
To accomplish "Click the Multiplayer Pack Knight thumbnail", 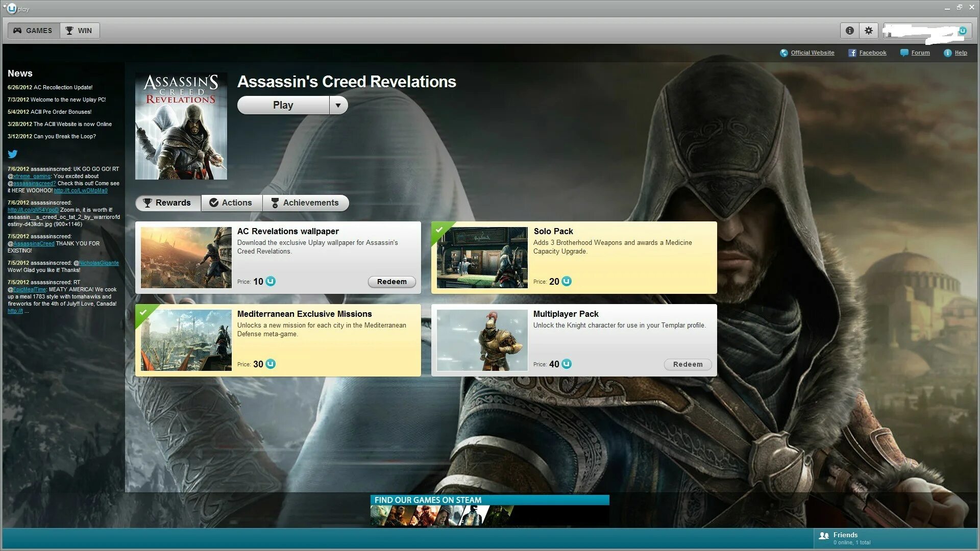I will 482,340.
